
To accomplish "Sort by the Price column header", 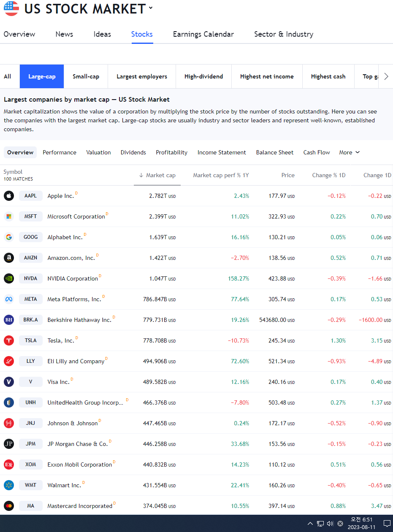I will click(x=288, y=175).
